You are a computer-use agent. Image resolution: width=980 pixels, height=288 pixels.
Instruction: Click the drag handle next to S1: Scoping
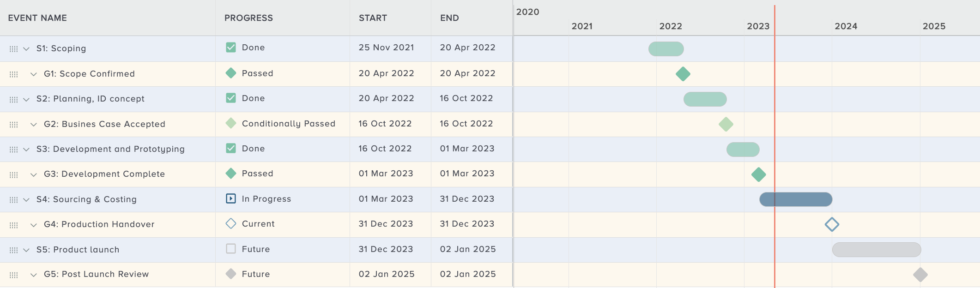pyautogui.click(x=14, y=48)
